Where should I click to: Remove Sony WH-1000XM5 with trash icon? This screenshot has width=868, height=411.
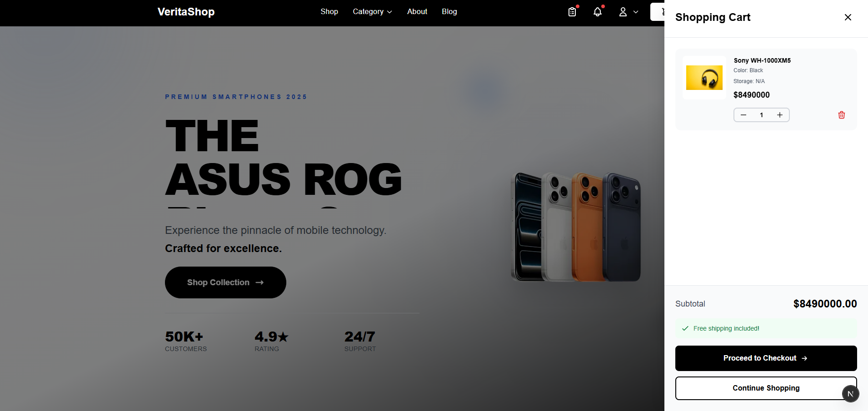coord(842,115)
